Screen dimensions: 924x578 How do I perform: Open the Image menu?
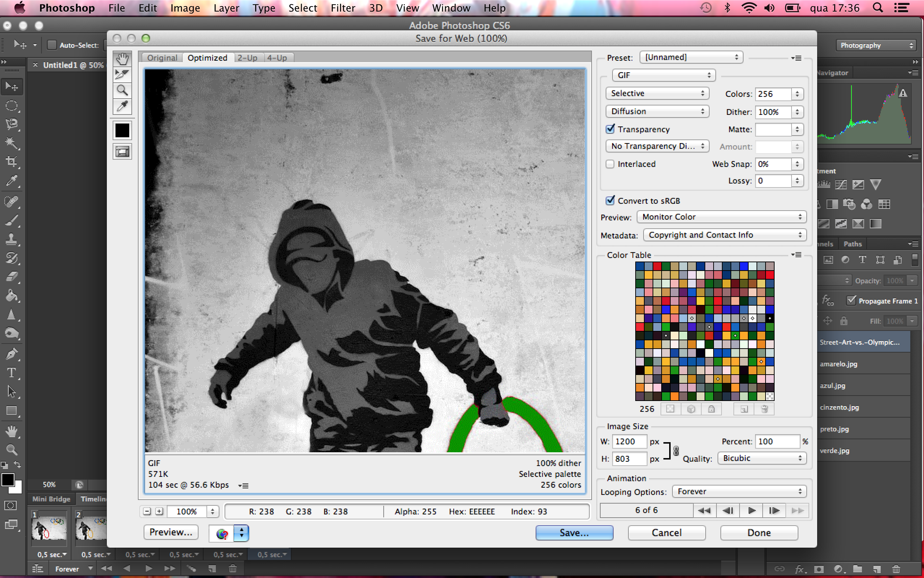pos(185,8)
